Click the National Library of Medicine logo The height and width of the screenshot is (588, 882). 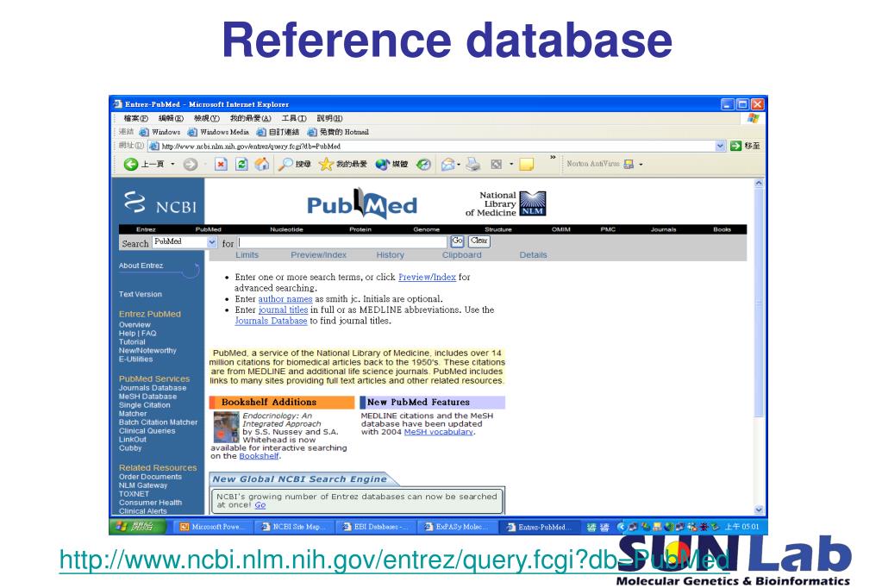(506, 203)
